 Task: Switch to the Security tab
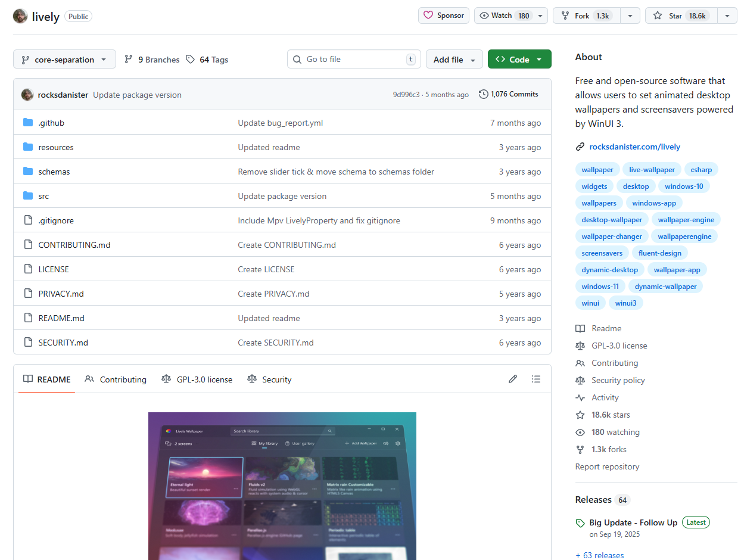[x=269, y=379]
